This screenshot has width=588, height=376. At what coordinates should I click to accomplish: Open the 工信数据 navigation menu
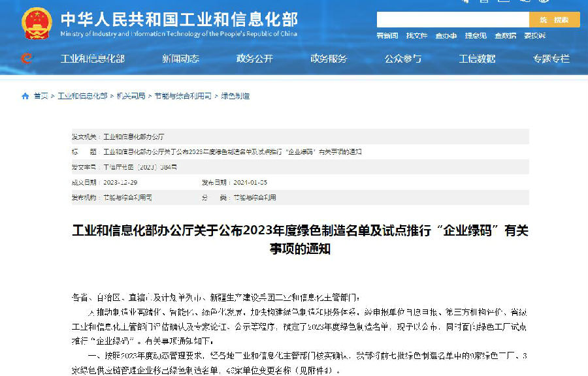tap(476, 59)
